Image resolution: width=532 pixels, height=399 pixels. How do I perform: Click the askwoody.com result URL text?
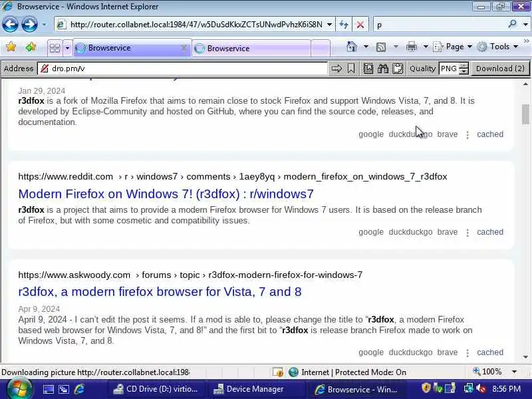(x=190, y=275)
